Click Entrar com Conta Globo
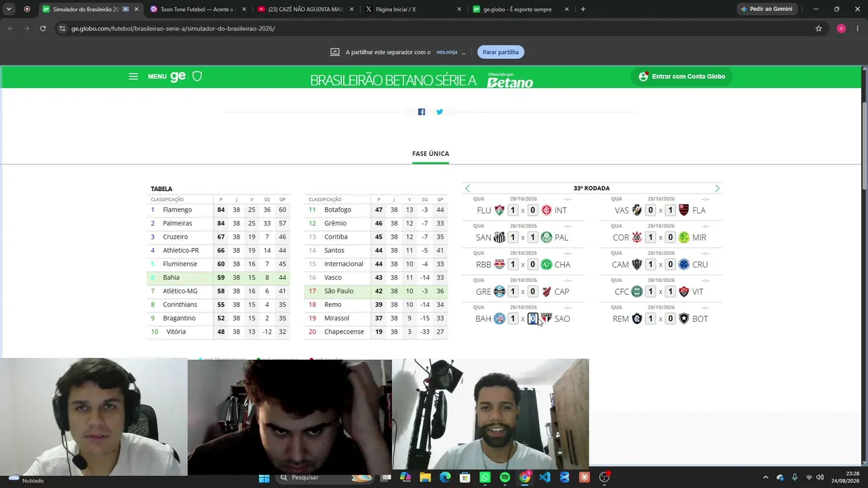This screenshot has width=868, height=488. coord(682,77)
